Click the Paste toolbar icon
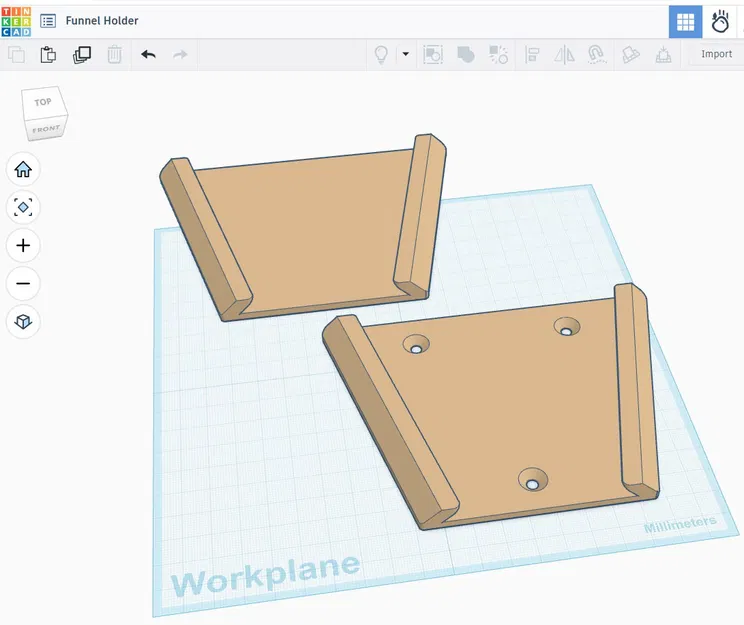 coord(48,55)
